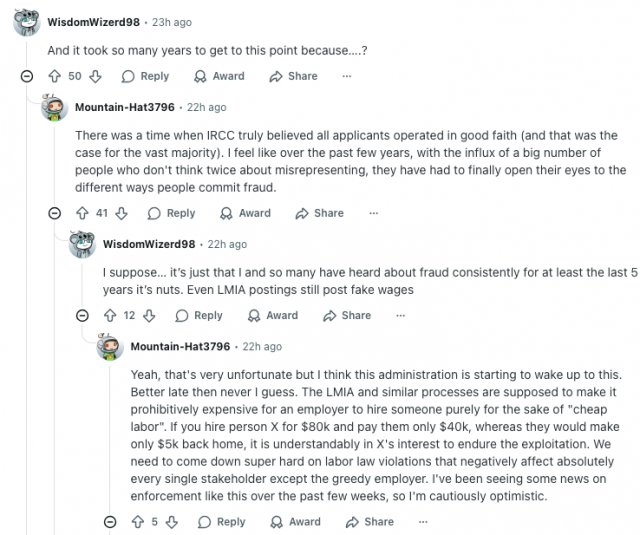Downvote the comment with 41 points
The width and height of the screenshot is (640, 535).
[x=122, y=213]
